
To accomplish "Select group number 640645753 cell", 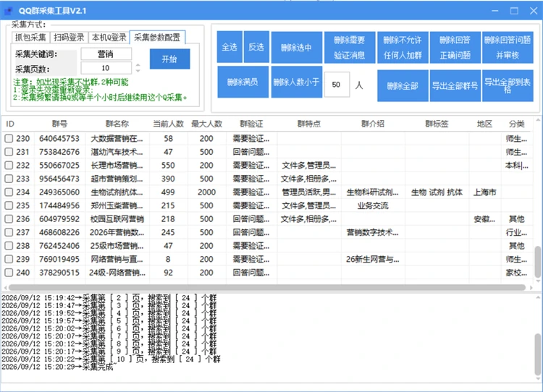I will coord(59,138).
